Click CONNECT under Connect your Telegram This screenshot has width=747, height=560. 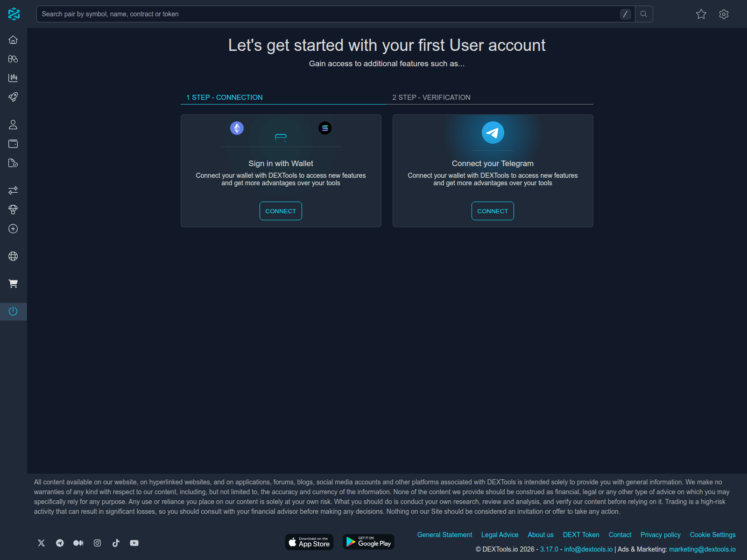click(493, 211)
